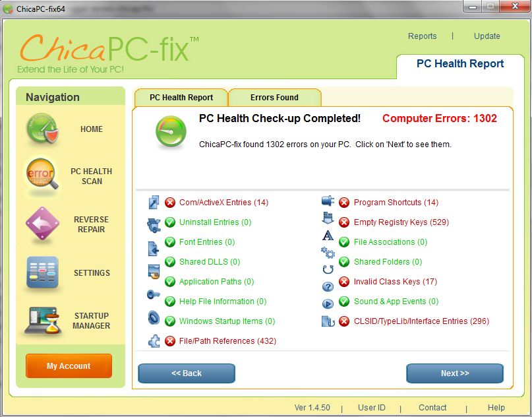Click the File/Path References (432) label
This screenshot has width=532, height=417.
(227, 341)
